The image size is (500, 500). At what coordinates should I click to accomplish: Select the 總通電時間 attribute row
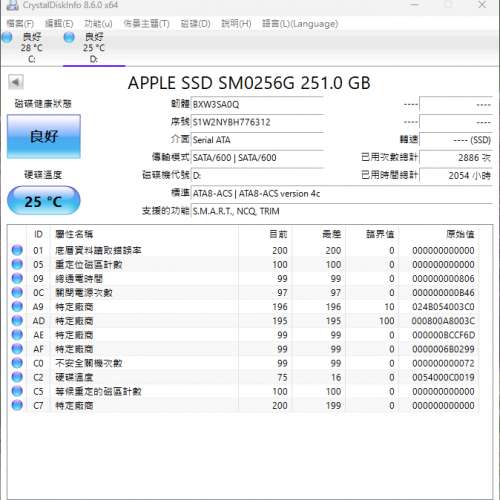243,278
